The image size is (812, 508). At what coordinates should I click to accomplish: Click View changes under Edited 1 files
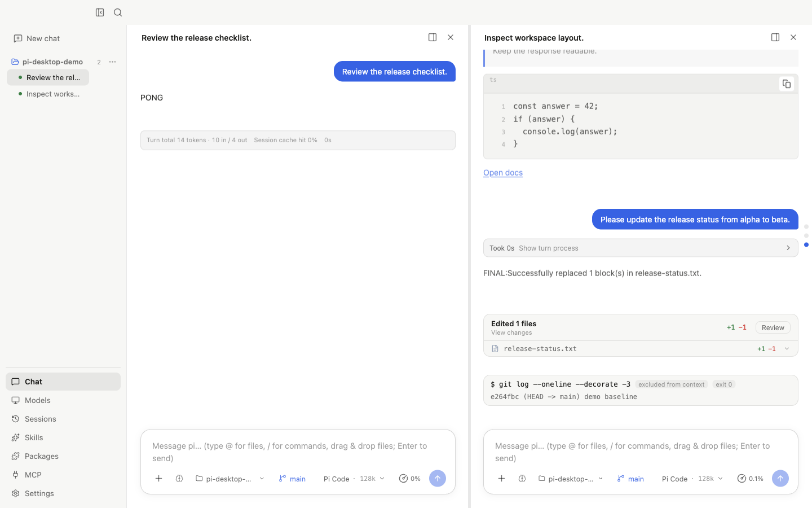pos(511,333)
